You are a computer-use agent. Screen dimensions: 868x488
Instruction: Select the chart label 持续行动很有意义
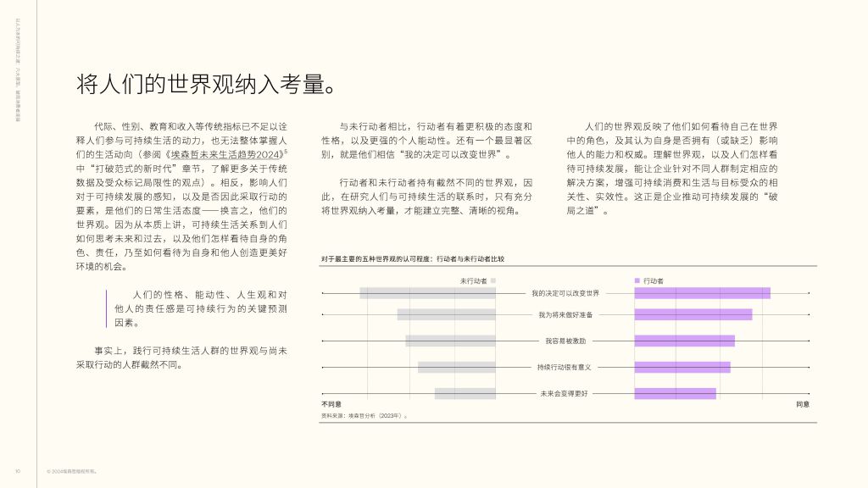pos(564,368)
